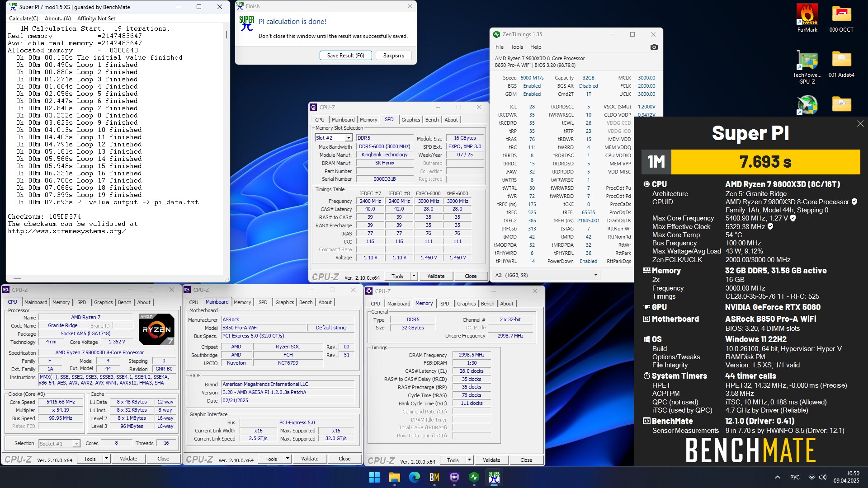
Task: Select SPD tab in Mainboard CPU-Z window
Action: [x=263, y=302]
